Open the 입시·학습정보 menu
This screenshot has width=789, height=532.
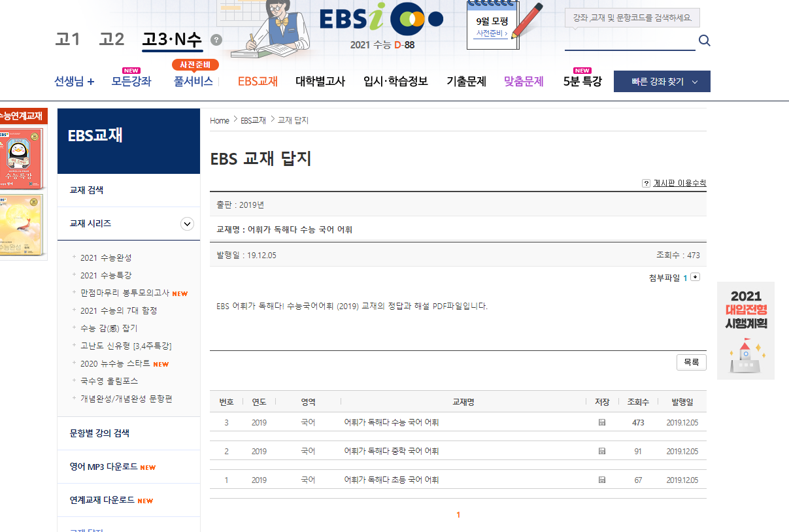click(x=395, y=82)
